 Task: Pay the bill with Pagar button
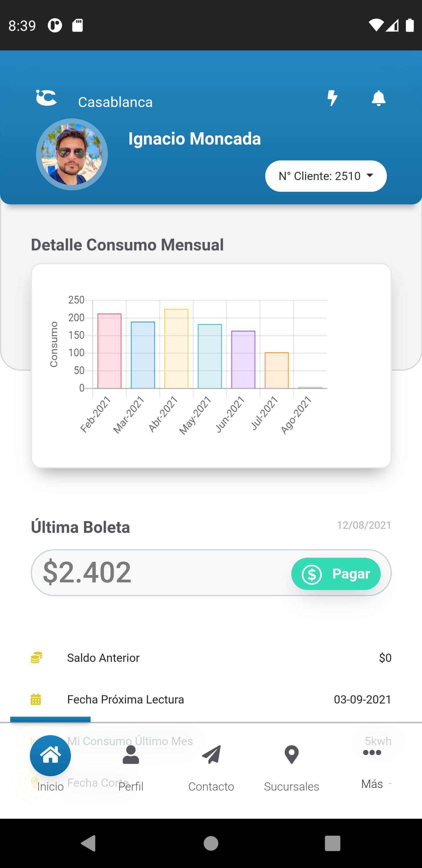(x=336, y=574)
